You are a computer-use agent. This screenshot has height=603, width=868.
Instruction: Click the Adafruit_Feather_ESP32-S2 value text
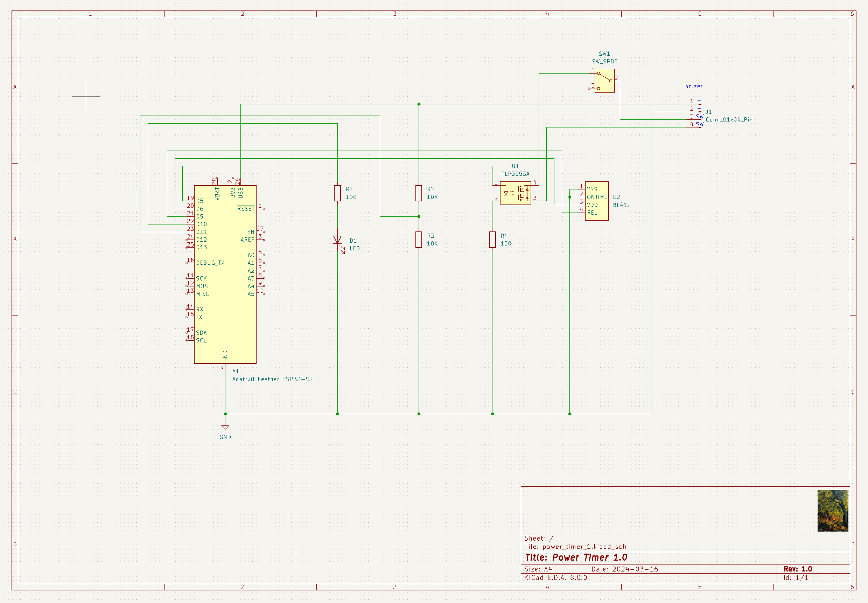tap(272, 379)
